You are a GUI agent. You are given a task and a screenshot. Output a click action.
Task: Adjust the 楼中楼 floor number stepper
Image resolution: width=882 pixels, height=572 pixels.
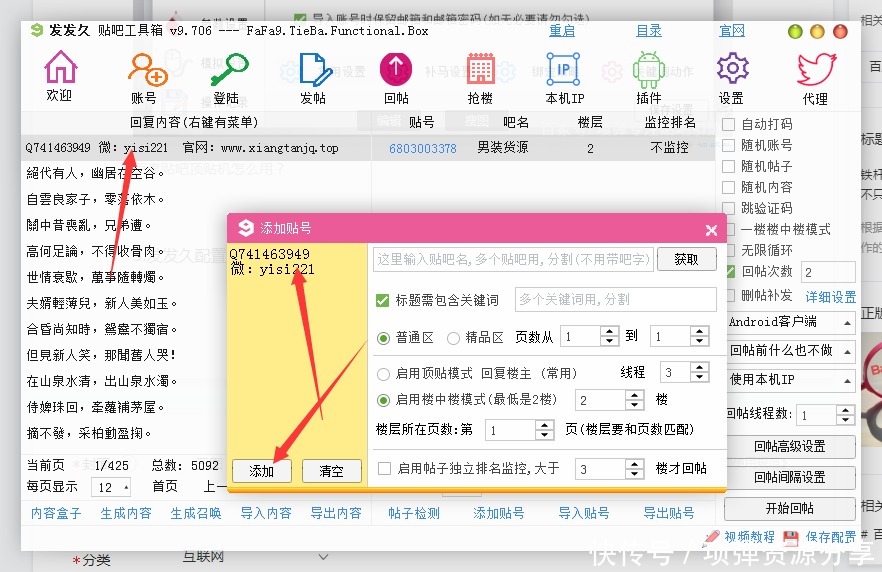click(634, 400)
